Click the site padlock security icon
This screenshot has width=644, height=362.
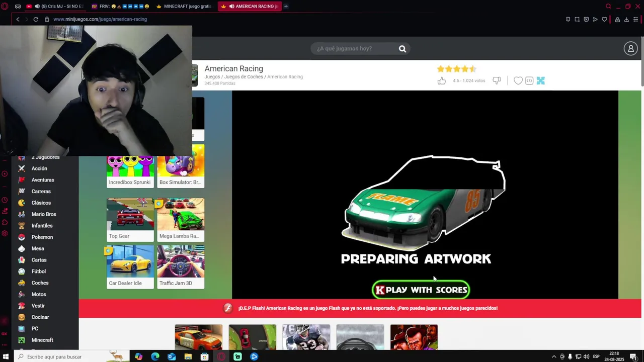click(47, 19)
